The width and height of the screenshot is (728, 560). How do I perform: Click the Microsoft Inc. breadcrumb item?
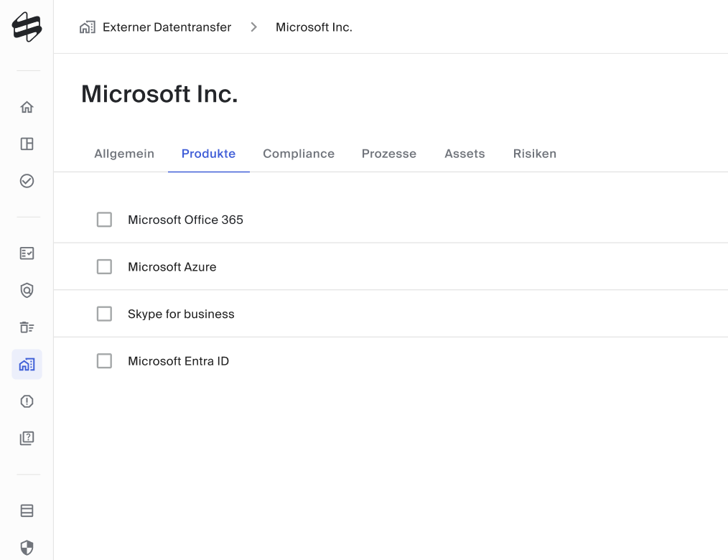(x=314, y=27)
